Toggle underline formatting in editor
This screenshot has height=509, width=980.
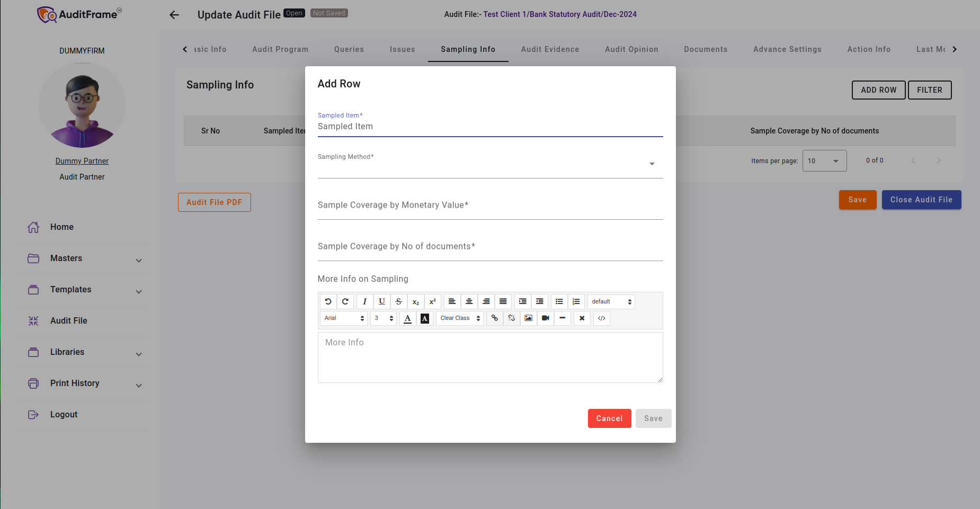pos(381,301)
